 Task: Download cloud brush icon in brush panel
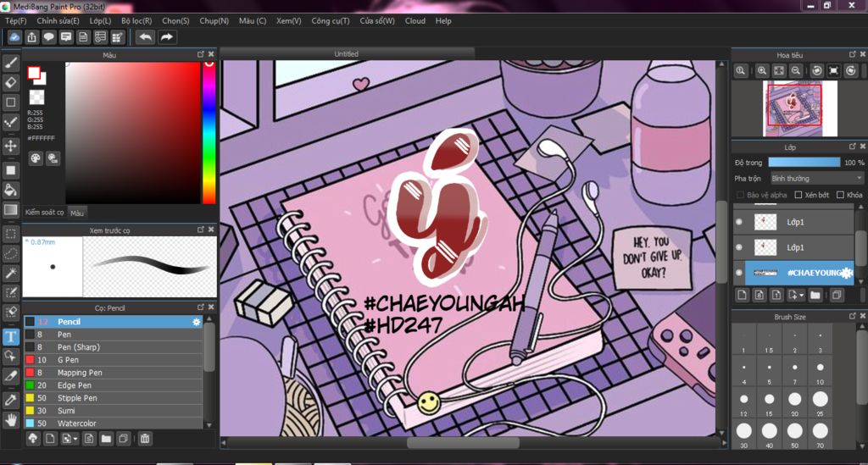[x=33, y=439]
